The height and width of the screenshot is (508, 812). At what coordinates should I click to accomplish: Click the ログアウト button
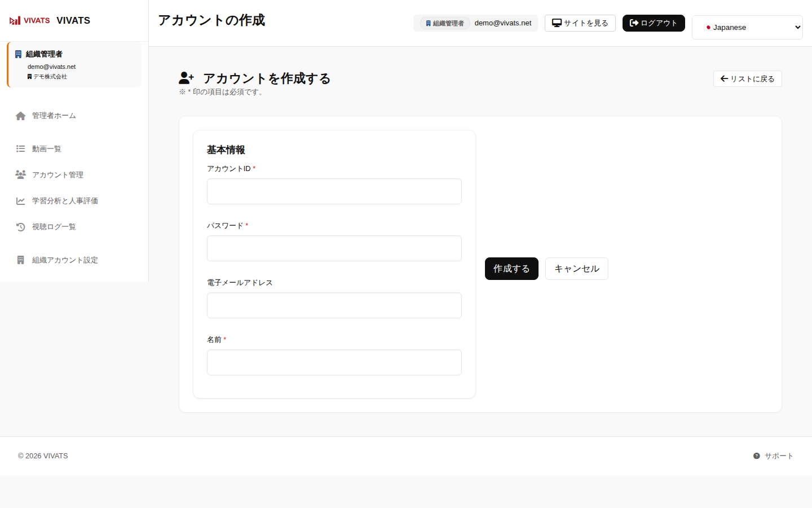(654, 23)
